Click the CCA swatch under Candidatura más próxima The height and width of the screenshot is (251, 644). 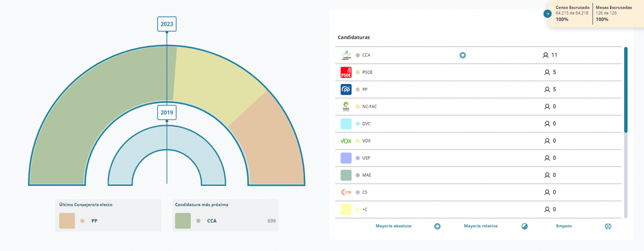click(x=183, y=220)
